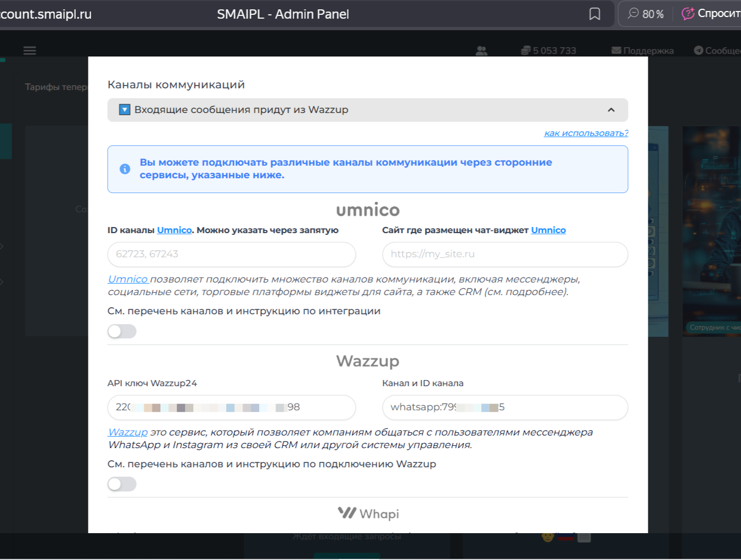Image resolution: width=741 pixels, height=560 pixels.
Task: Click the blue dropdown icon beside Входящие сообщения
Action: click(x=125, y=110)
